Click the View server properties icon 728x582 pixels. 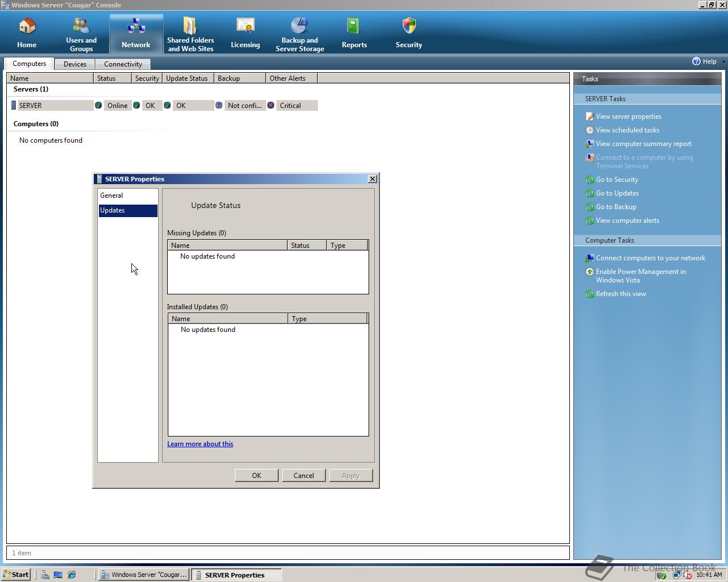click(590, 117)
